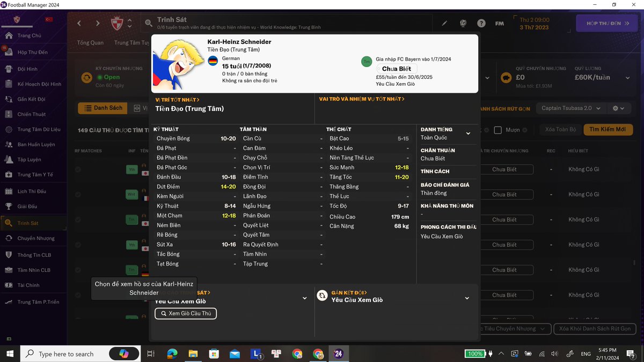Expand the scout report section chevron
Screen dimensions: 644x362
pos(304,298)
